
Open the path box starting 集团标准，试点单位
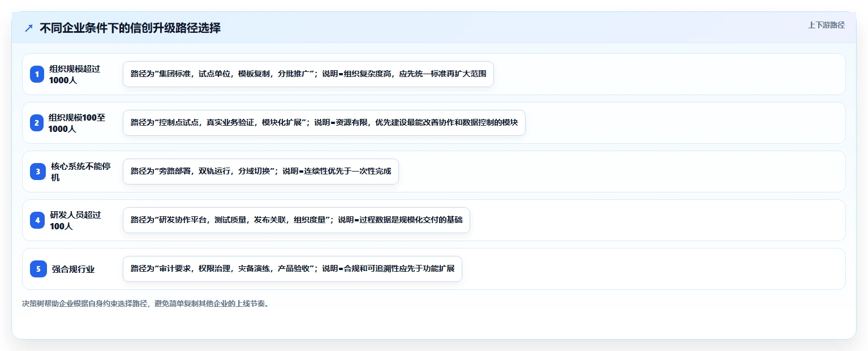[308, 74]
